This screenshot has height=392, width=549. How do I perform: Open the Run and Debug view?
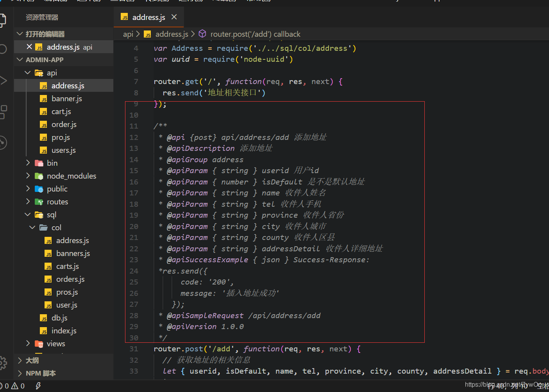(3, 81)
